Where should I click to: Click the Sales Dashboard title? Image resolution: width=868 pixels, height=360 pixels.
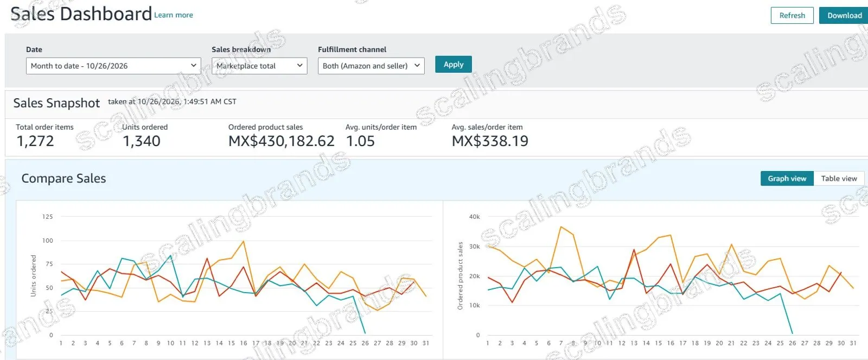(x=81, y=14)
